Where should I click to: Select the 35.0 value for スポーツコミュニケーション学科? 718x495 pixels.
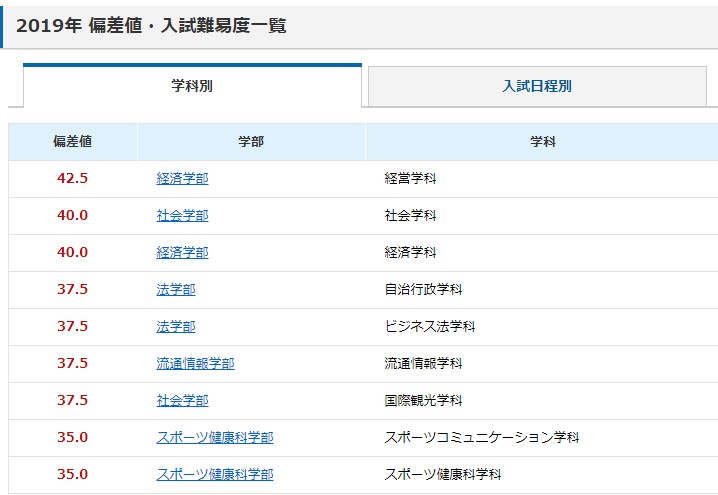click(x=72, y=437)
